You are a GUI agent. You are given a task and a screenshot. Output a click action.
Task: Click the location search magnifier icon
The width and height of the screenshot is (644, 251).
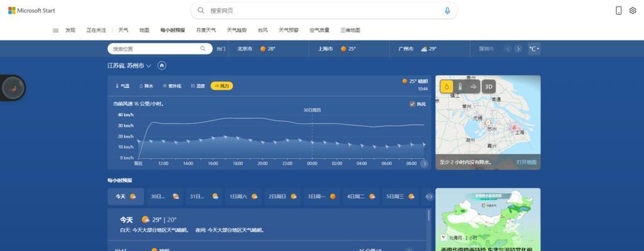point(203,49)
